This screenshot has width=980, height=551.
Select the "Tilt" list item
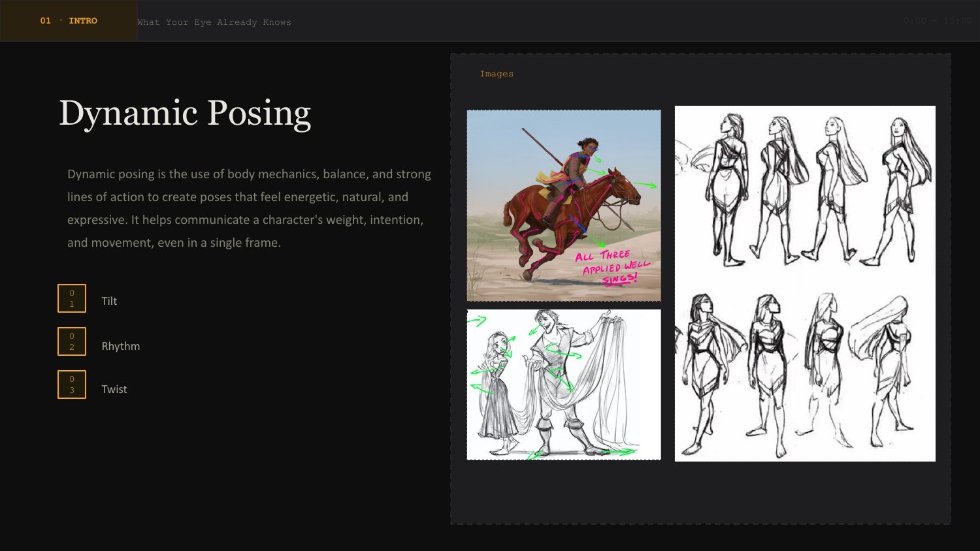click(109, 301)
